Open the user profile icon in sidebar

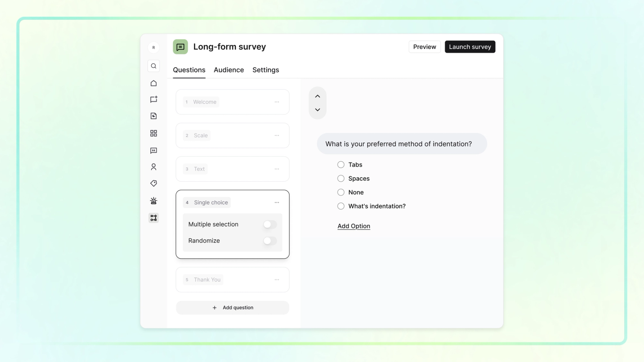click(x=153, y=167)
